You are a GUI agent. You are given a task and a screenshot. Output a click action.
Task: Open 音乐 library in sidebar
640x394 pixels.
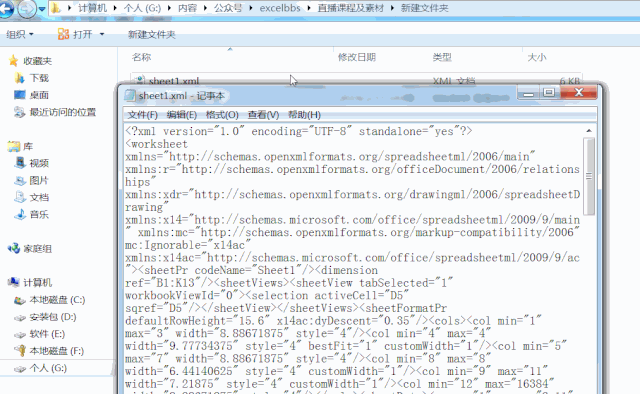(39, 214)
